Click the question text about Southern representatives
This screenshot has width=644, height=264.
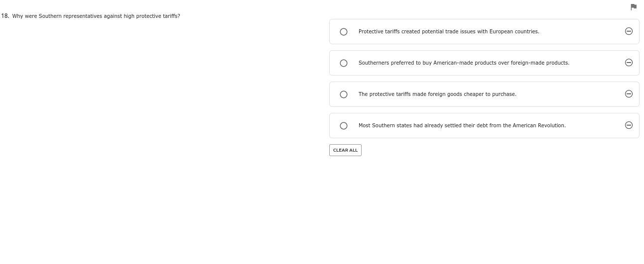tap(96, 16)
